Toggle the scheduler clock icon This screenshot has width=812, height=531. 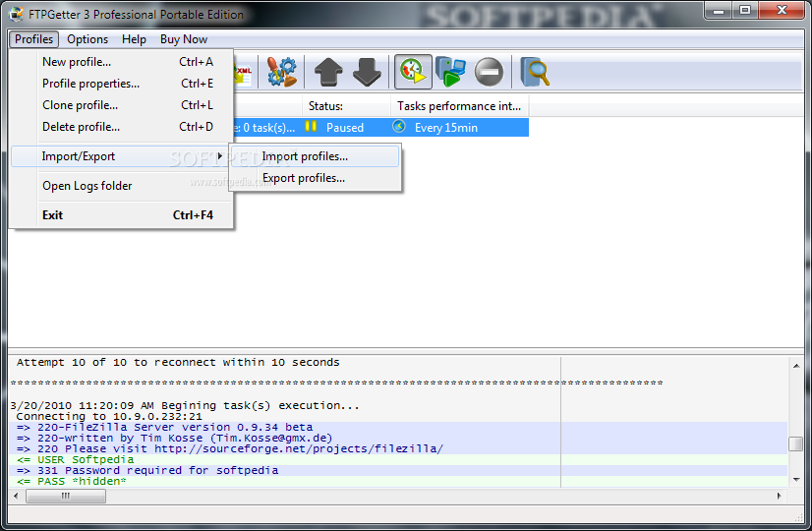413,72
